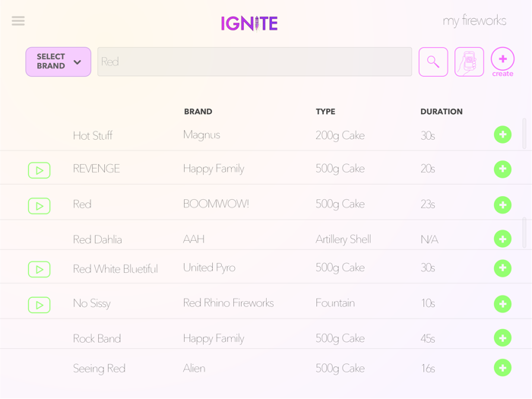Click the magnifying glass search button
The width and height of the screenshot is (532, 399).
coord(433,62)
